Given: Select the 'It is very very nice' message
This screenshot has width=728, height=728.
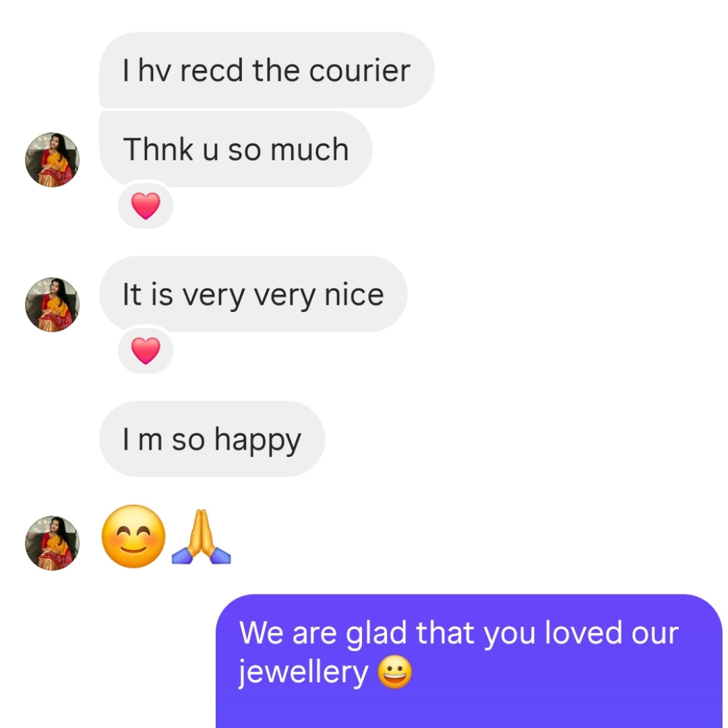Looking at the screenshot, I should pos(253,294).
